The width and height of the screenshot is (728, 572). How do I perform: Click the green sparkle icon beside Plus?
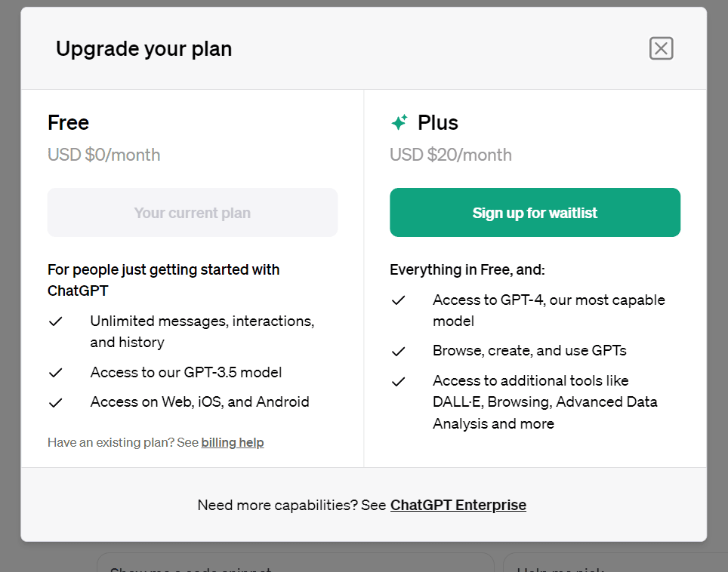[399, 122]
